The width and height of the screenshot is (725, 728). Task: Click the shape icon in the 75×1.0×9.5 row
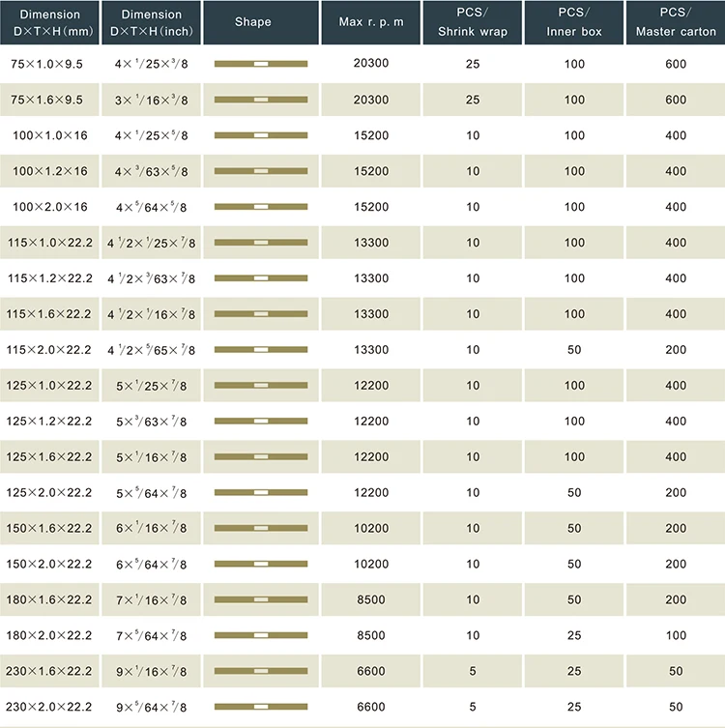(x=260, y=64)
